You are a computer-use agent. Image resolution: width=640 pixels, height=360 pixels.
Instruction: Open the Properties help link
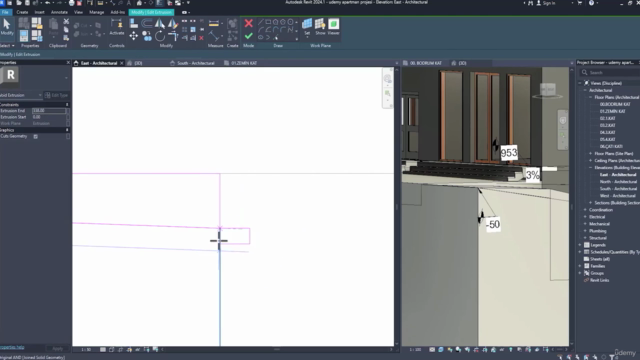(12, 348)
